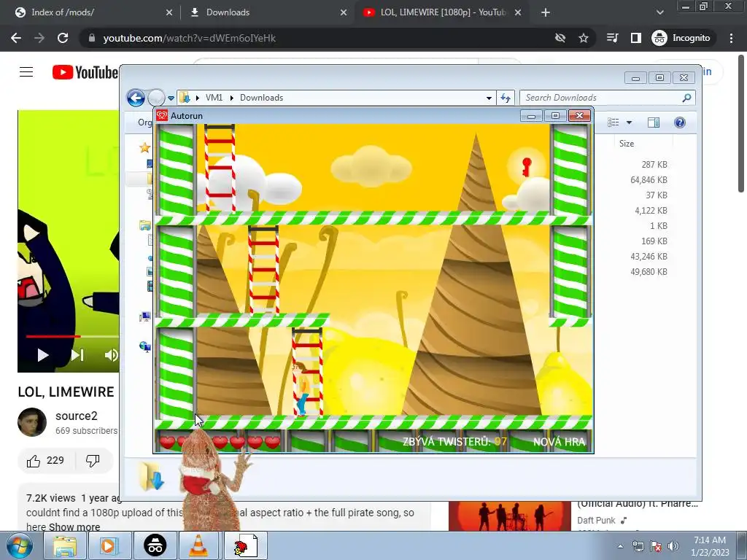
Task: Switch to the incognito Chrome taskbar button
Action: point(155,546)
